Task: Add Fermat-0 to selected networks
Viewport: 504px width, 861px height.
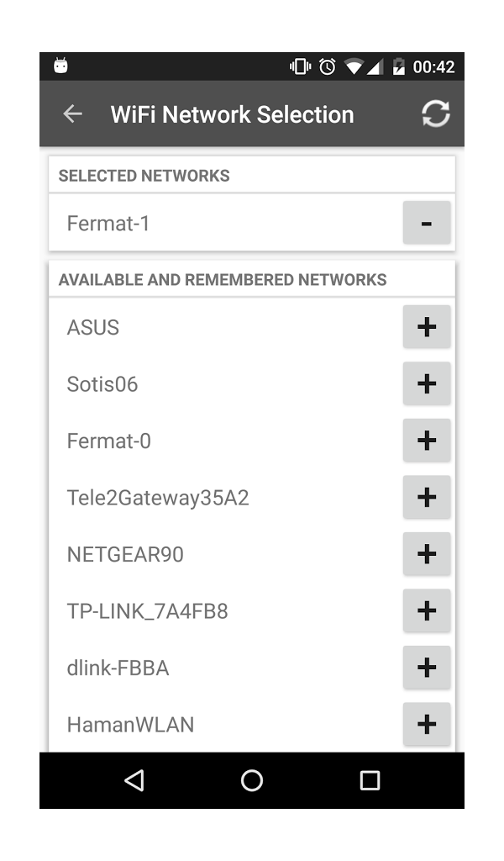Action: point(427,441)
